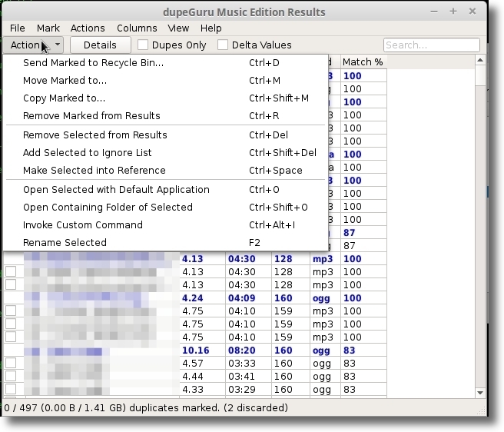Click the duplicates marked status bar text

146,408
